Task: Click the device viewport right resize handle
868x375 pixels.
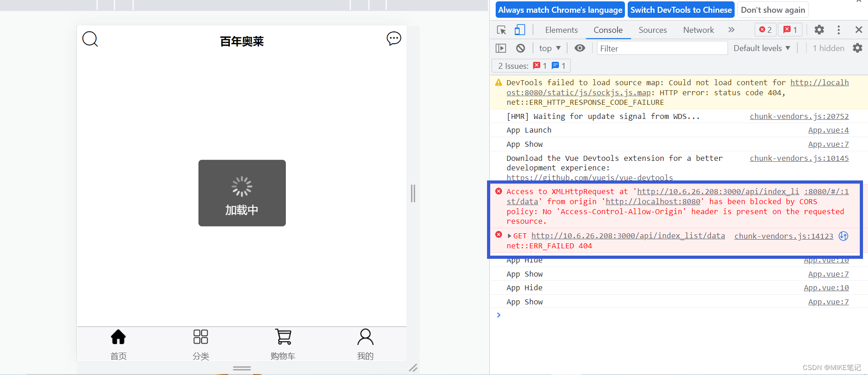Action: click(x=413, y=193)
